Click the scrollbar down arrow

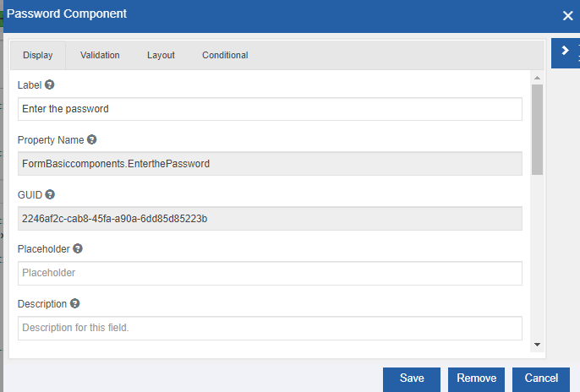537,345
